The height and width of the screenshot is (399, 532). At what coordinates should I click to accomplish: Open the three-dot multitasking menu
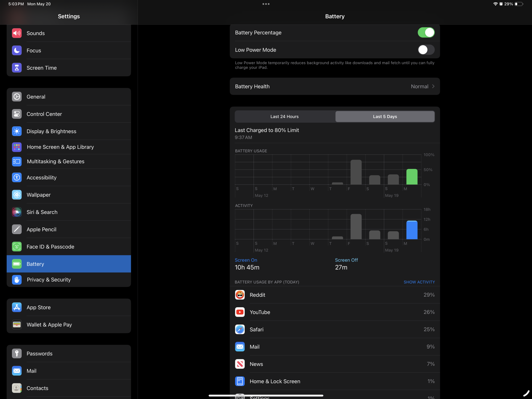(266, 4)
